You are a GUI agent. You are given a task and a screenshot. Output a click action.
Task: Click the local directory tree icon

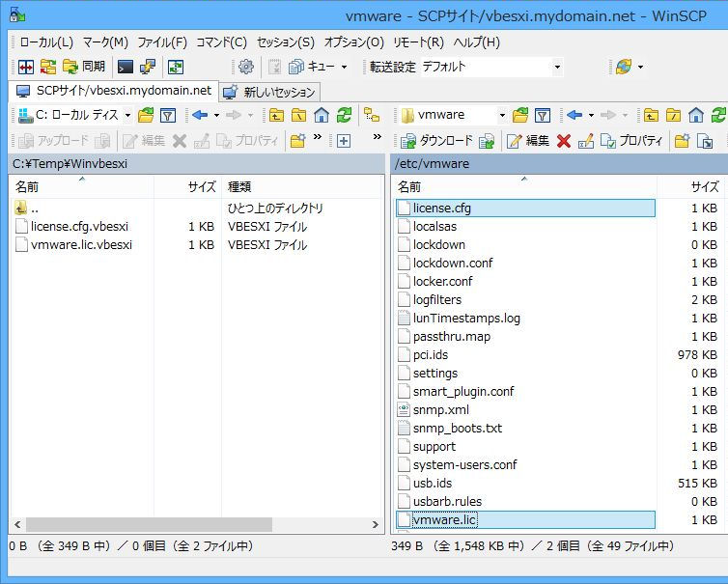(372, 115)
